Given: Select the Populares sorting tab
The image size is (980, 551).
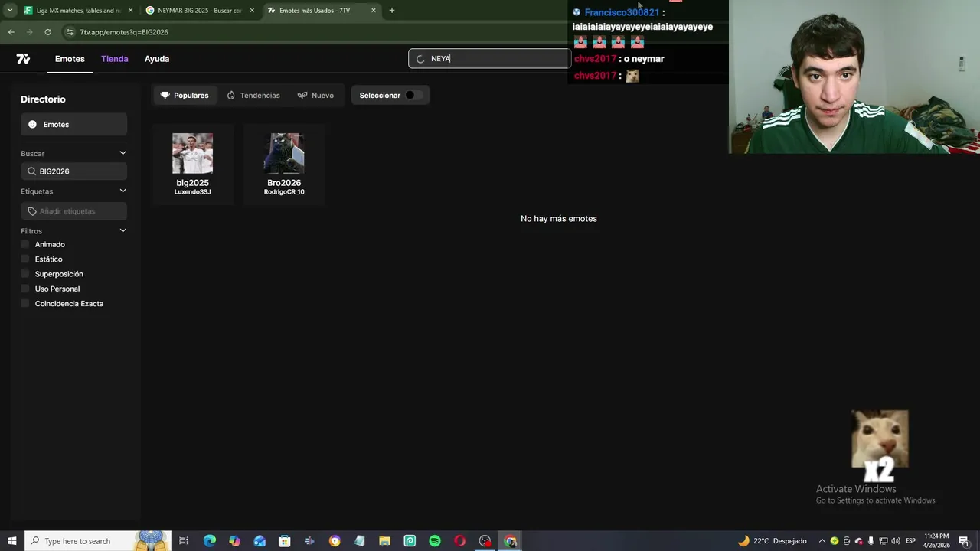Looking at the screenshot, I should [185, 96].
